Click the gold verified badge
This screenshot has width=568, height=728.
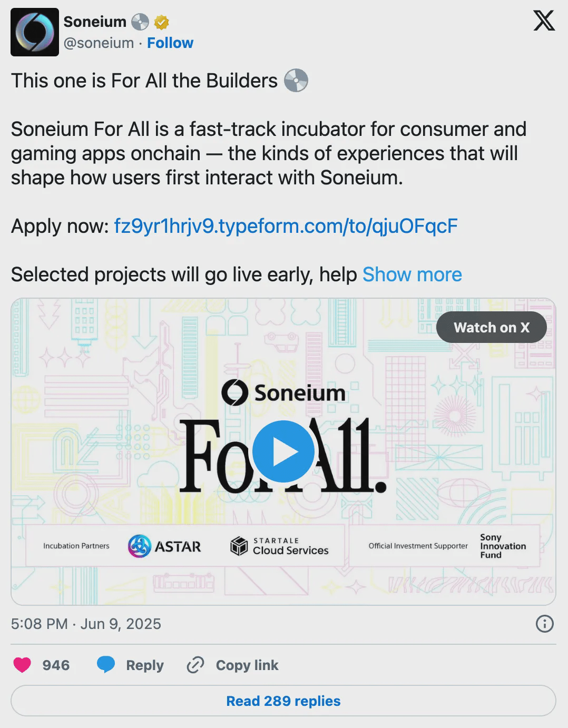[161, 22]
